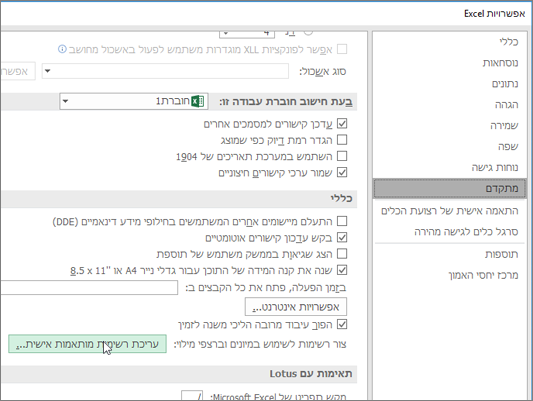The image size is (533, 401).
Task: Open the threads count dropdown showing 4
Action: coord(247,34)
